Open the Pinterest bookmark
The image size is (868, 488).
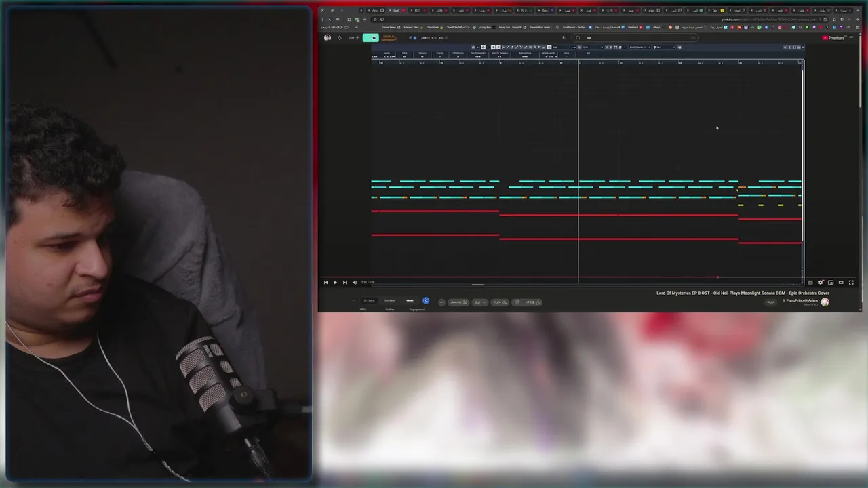(x=635, y=27)
